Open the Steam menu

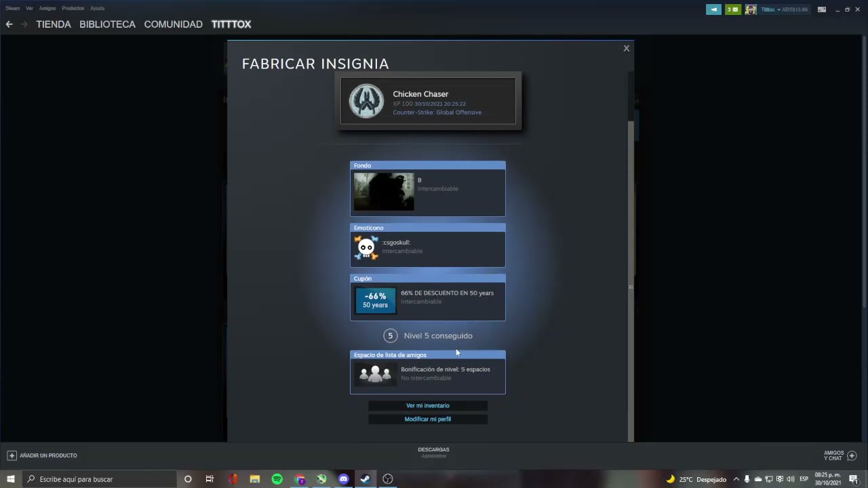tap(13, 8)
